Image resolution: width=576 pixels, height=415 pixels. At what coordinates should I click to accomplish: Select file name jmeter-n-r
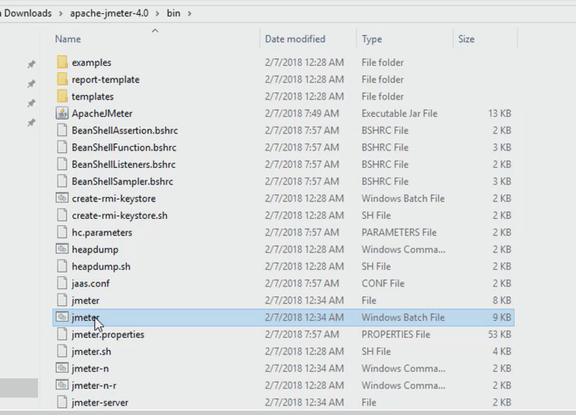94,385
